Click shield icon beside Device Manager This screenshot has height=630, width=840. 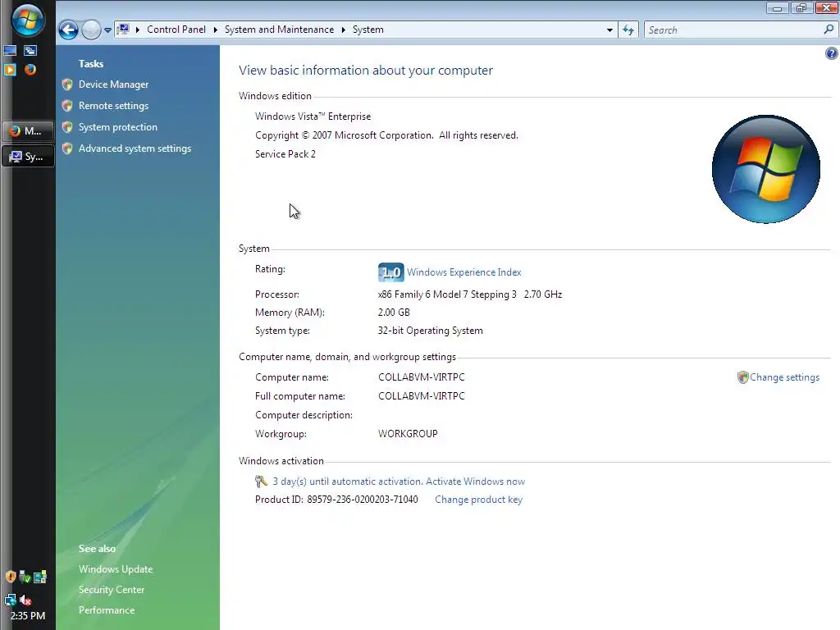67,84
